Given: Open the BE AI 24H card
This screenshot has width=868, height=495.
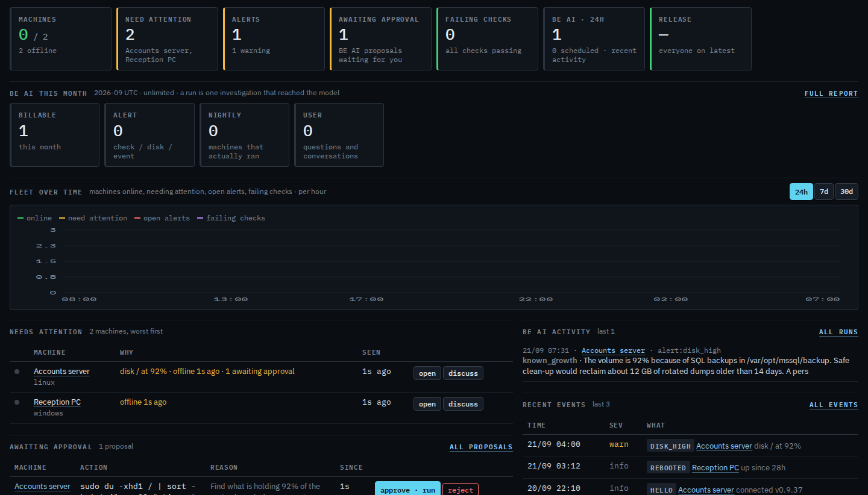Looking at the screenshot, I should [594, 39].
